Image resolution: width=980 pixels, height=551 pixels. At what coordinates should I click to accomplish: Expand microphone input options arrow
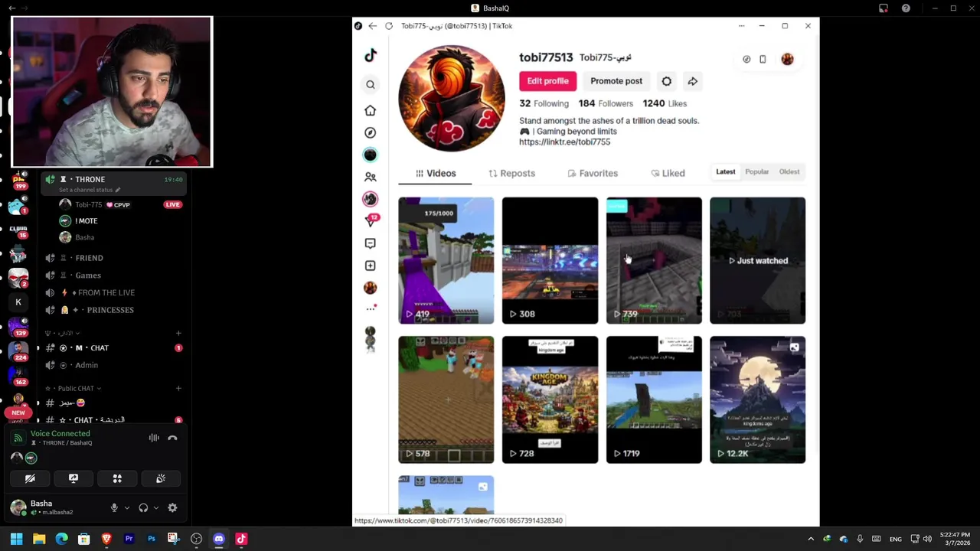tap(127, 507)
